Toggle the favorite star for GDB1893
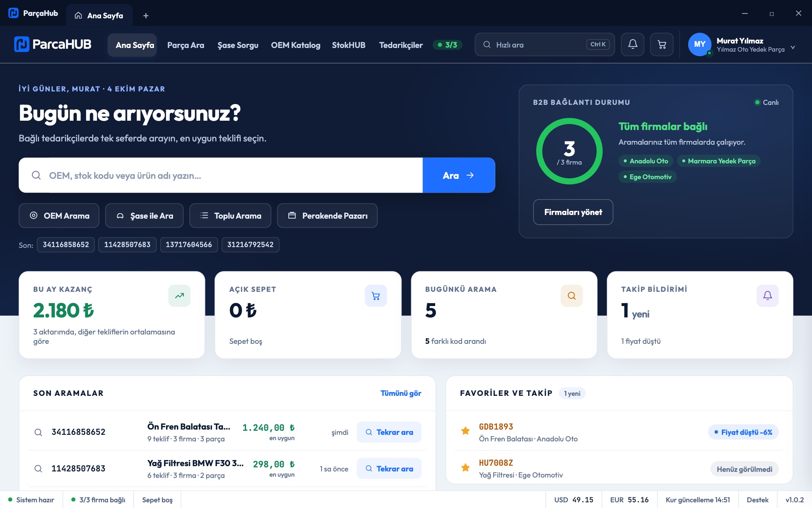 (466, 431)
